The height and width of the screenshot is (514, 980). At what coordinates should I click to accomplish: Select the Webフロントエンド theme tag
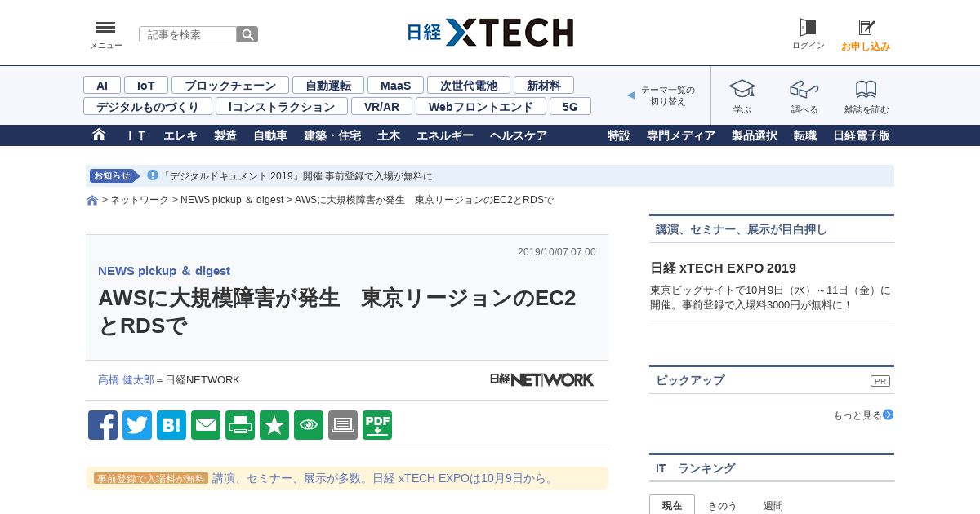(x=481, y=106)
